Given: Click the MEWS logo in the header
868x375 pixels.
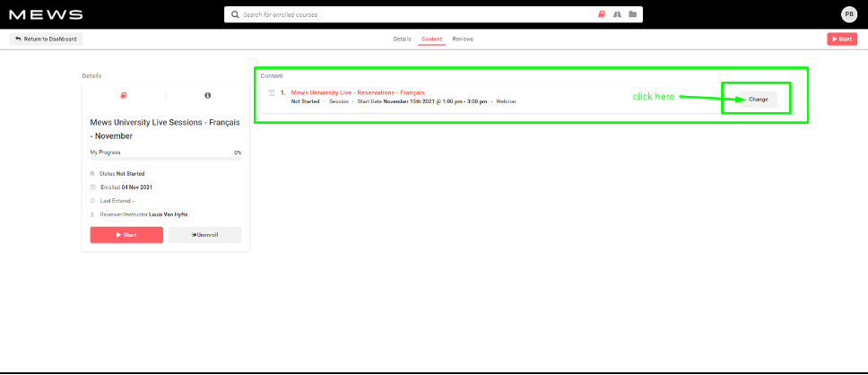Looking at the screenshot, I should tap(46, 14).
